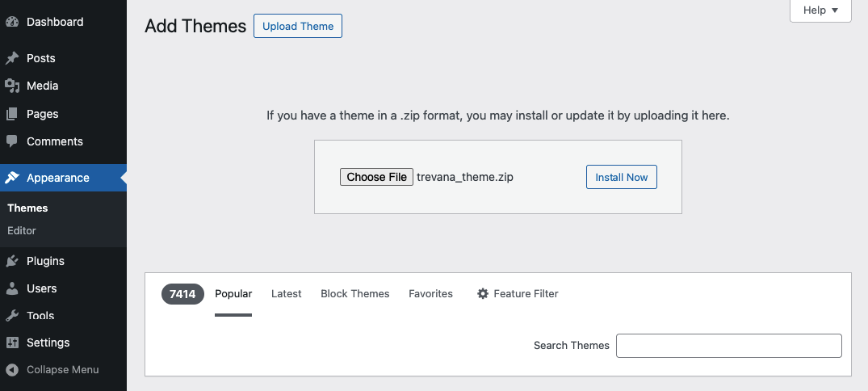Image resolution: width=868 pixels, height=391 pixels.
Task: Switch to the Latest themes tab
Action: click(x=286, y=294)
